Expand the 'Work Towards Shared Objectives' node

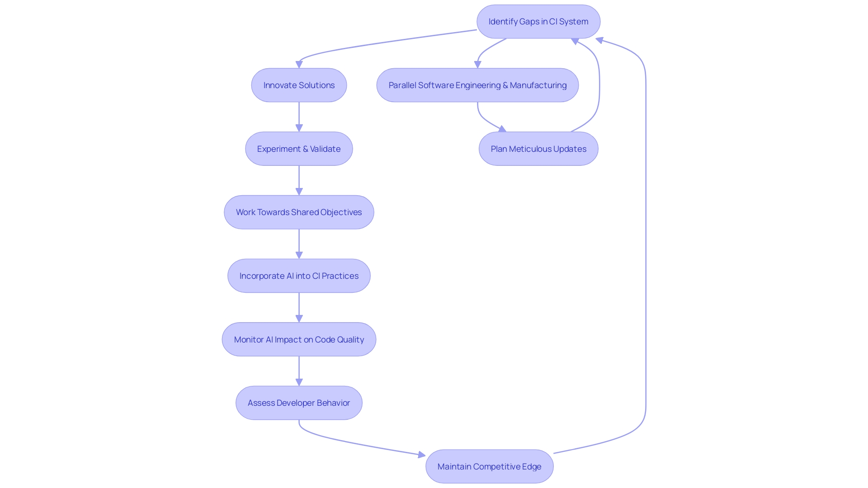coord(299,211)
